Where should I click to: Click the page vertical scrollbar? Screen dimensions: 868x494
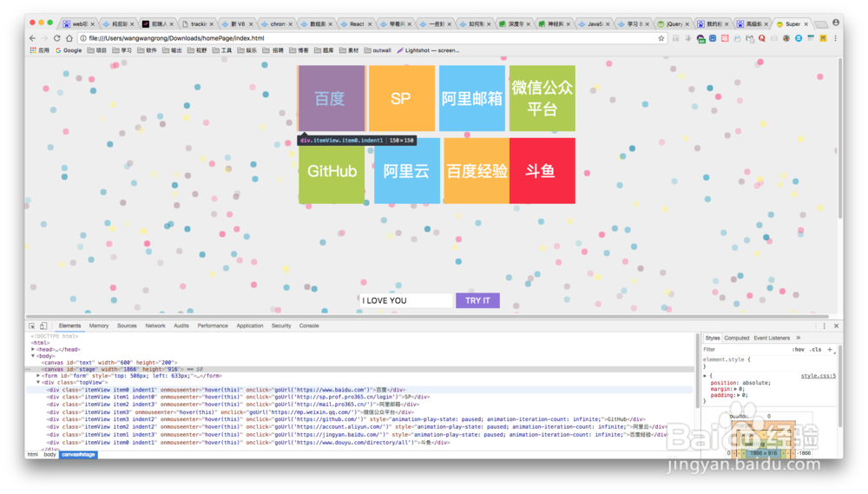(839, 138)
